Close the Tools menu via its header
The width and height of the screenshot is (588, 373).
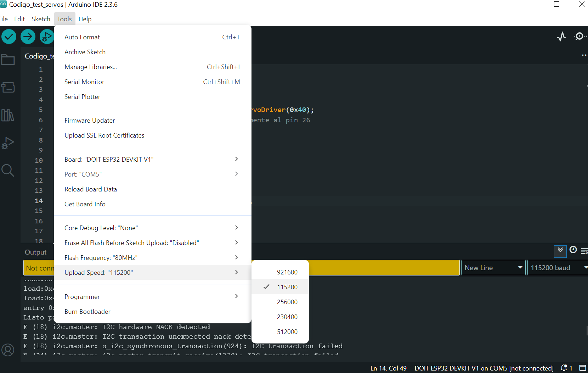(64, 19)
